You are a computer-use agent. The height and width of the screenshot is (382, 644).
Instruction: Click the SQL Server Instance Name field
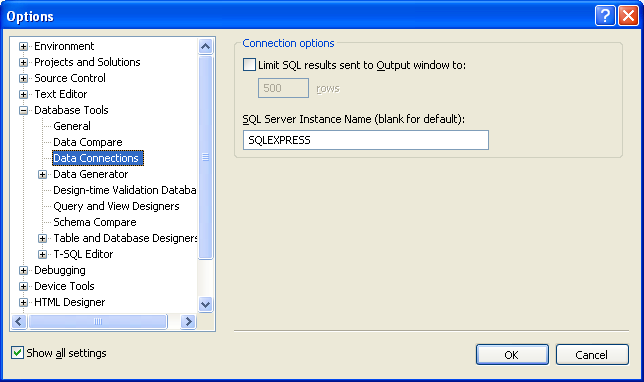366,140
